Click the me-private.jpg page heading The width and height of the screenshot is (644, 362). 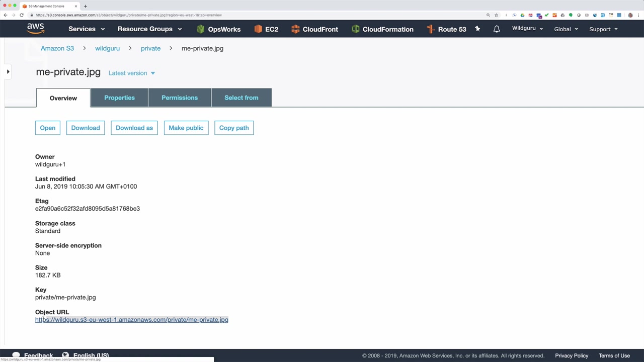click(x=68, y=72)
